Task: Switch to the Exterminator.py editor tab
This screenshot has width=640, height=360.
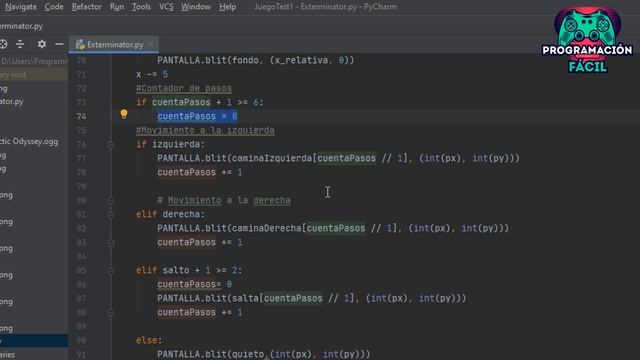Action: point(115,44)
